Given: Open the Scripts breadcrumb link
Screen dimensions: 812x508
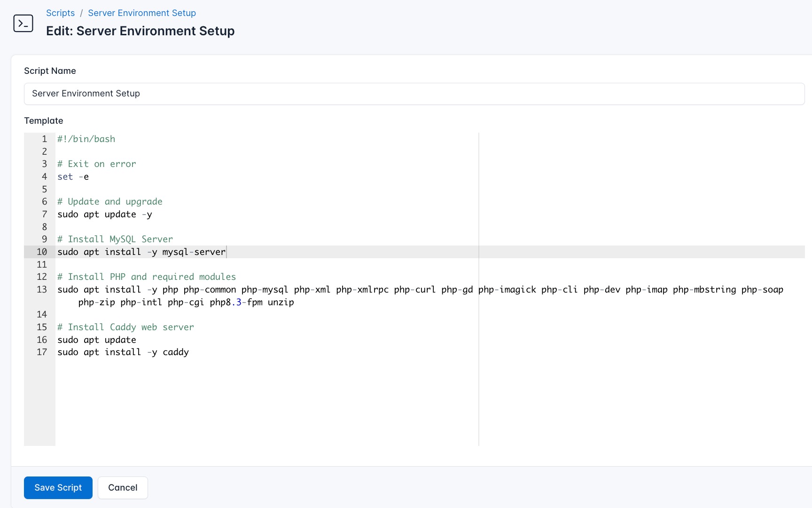Looking at the screenshot, I should tap(60, 13).
